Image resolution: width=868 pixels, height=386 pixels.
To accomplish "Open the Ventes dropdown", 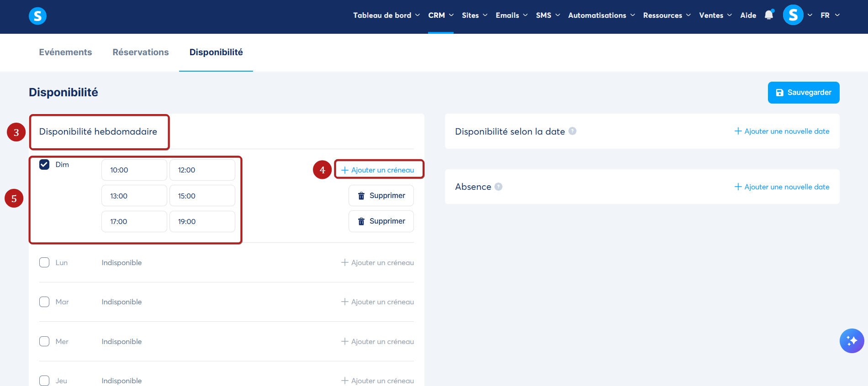I will click(715, 15).
